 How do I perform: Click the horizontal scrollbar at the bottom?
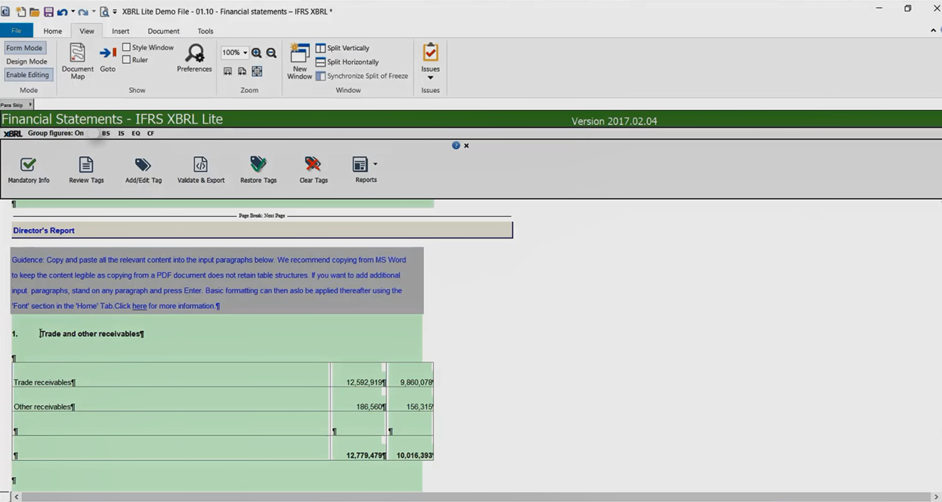475,497
